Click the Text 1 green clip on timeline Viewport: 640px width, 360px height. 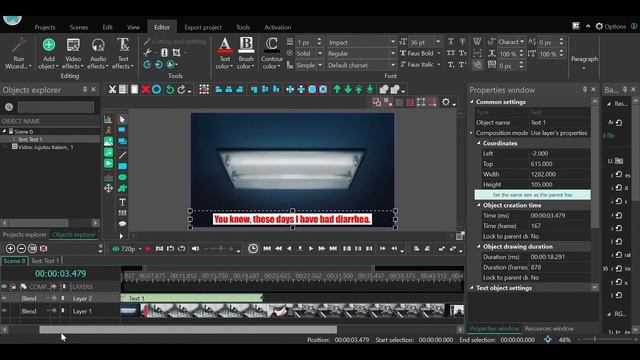(192, 298)
